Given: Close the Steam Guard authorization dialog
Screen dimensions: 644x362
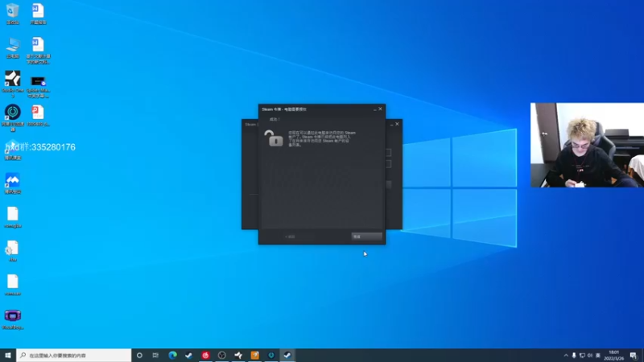Looking at the screenshot, I should (380, 109).
